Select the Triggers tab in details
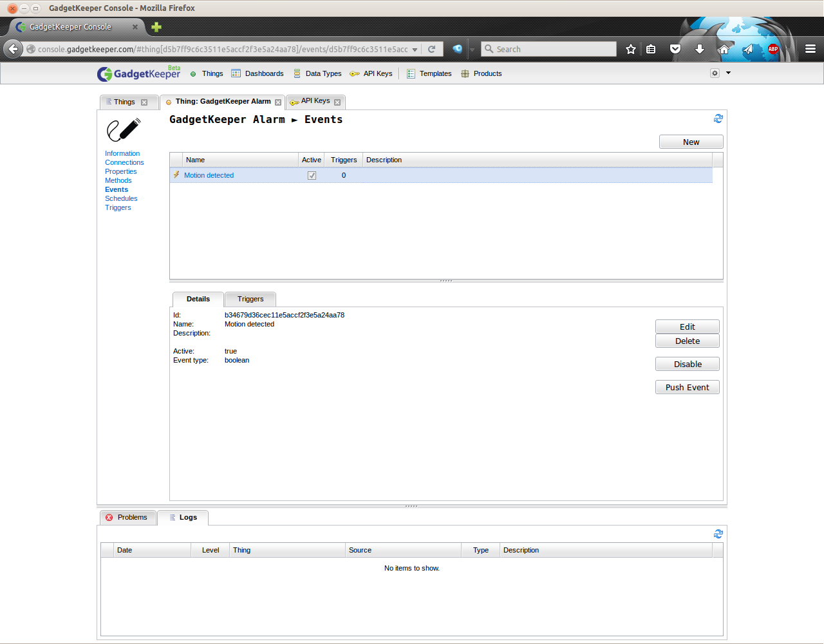 250,299
